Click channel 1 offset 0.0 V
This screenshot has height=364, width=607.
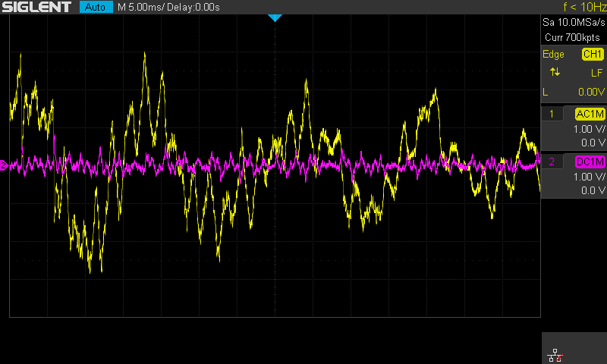(593, 143)
